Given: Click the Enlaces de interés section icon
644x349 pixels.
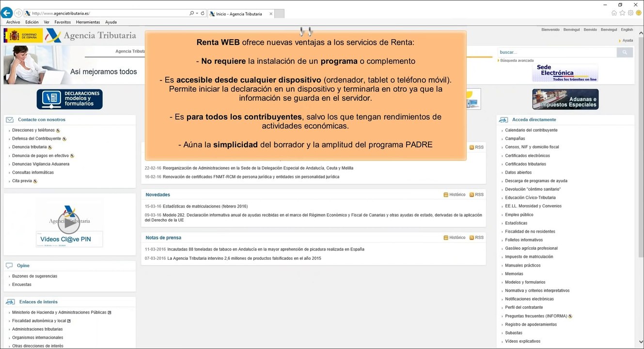Looking at the screenshot, I should point(10,302).
